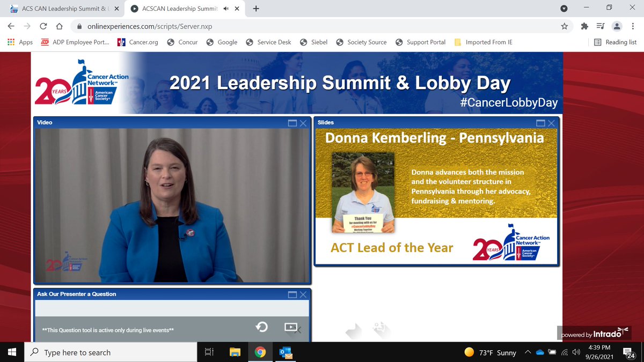Viewport: 644px width, 362px height.
Task: View site information via the lock icon
Action: pyautogui.click(x=79, y=26)
